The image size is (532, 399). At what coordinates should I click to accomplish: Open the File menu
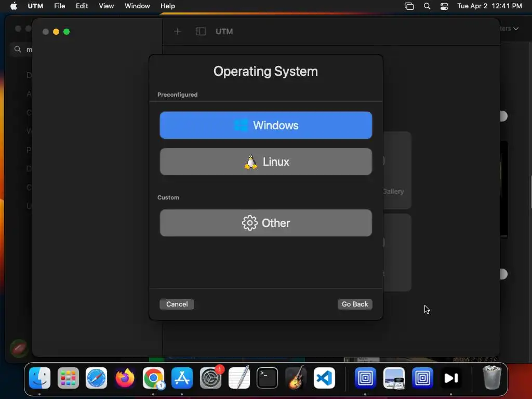click(59, 6)
